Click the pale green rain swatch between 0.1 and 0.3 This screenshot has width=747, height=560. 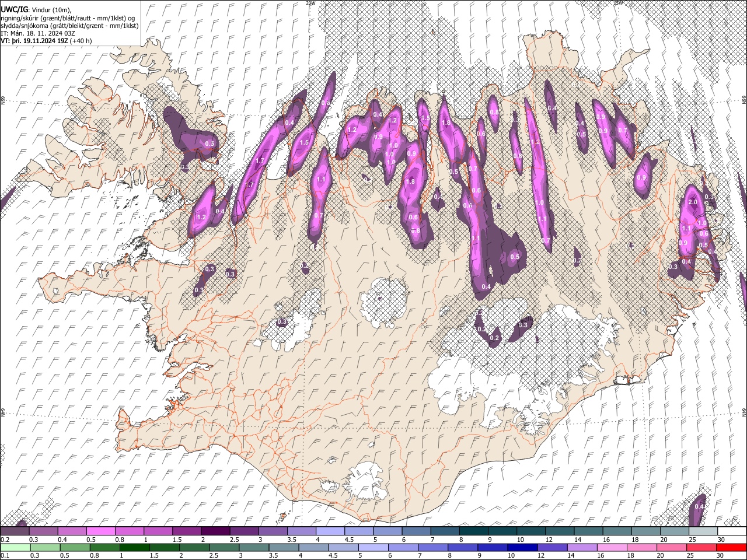[15, 547]
